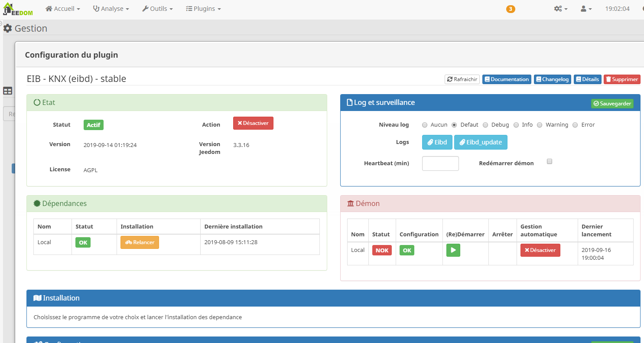Click the Dépendances panel cog icon
644x343 pixels.
click(37, 203)
